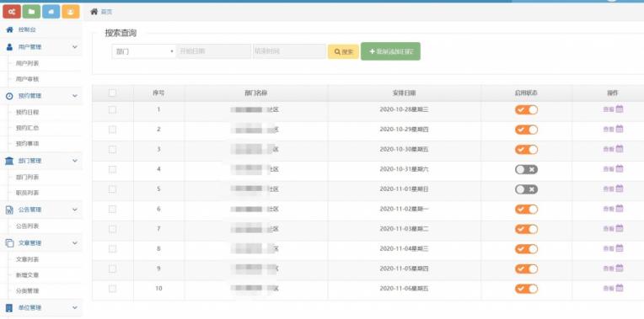This screenshot has width=644, height=319.
Task: Turn off the status switch for 2020-11-04
Action: pos(526,249)
